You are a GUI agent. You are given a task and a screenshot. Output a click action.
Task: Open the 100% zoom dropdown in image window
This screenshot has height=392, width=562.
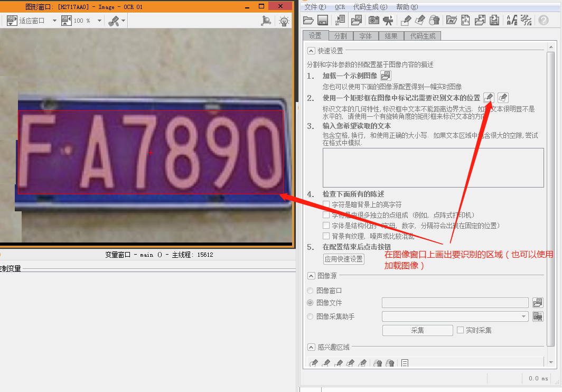point(98,20)
